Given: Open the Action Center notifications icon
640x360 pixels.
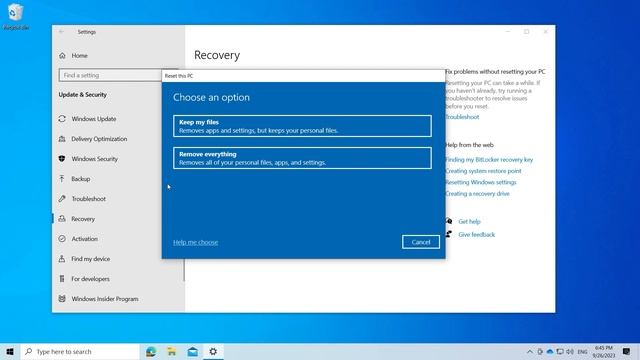Looking at the screenshot, I should point(627,351).
